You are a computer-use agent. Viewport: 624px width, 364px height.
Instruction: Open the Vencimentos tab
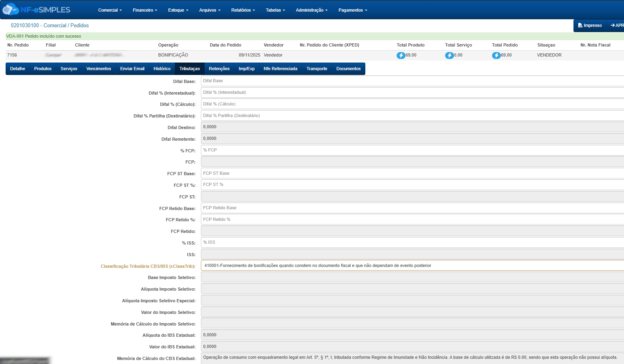coord(99,69)
